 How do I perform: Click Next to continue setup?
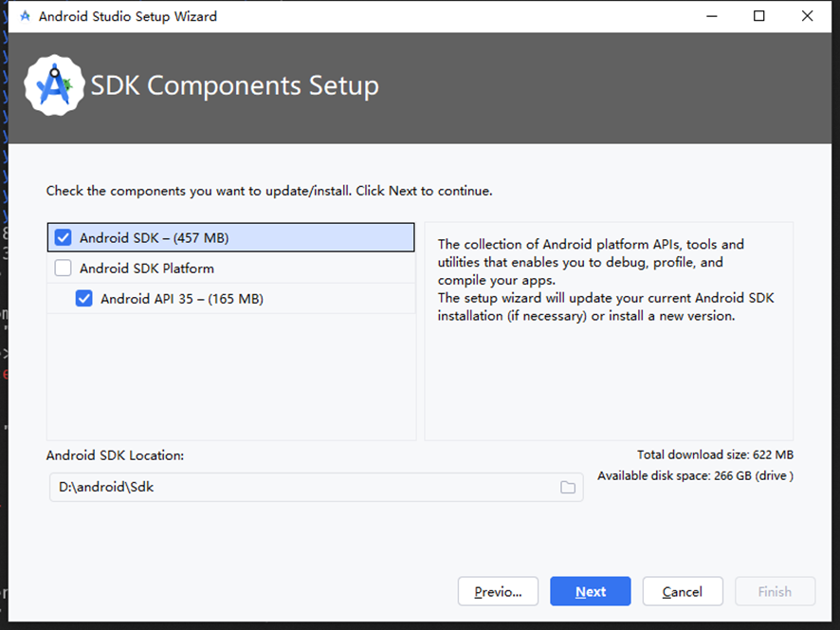tap(591, 591)
